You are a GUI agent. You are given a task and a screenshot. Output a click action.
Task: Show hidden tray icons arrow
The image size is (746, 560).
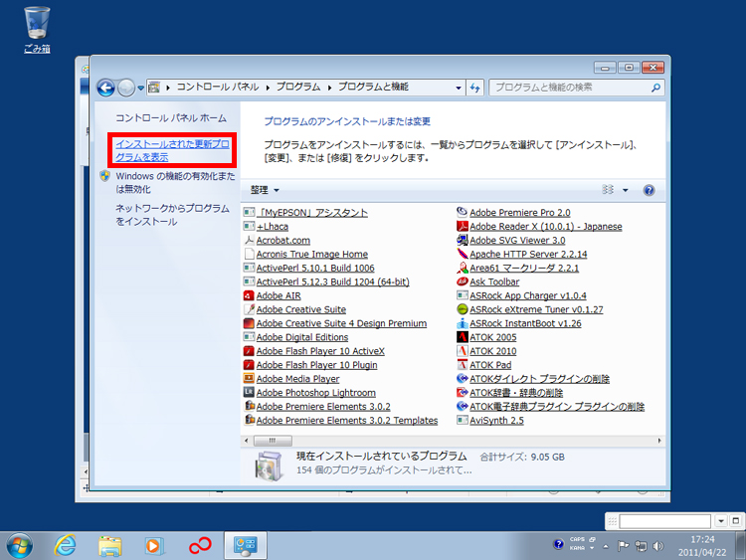pos(606,547)
